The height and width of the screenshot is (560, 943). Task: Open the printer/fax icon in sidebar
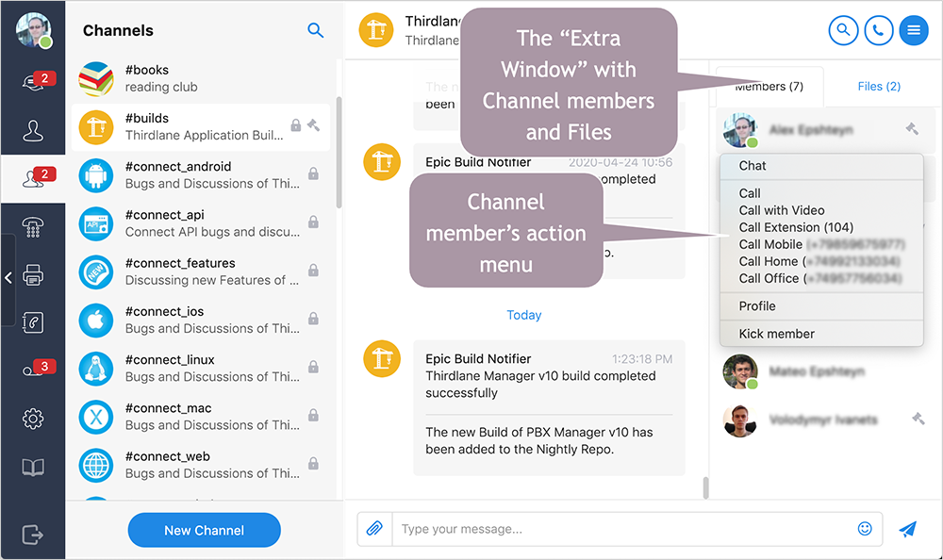tap(33, 275)
